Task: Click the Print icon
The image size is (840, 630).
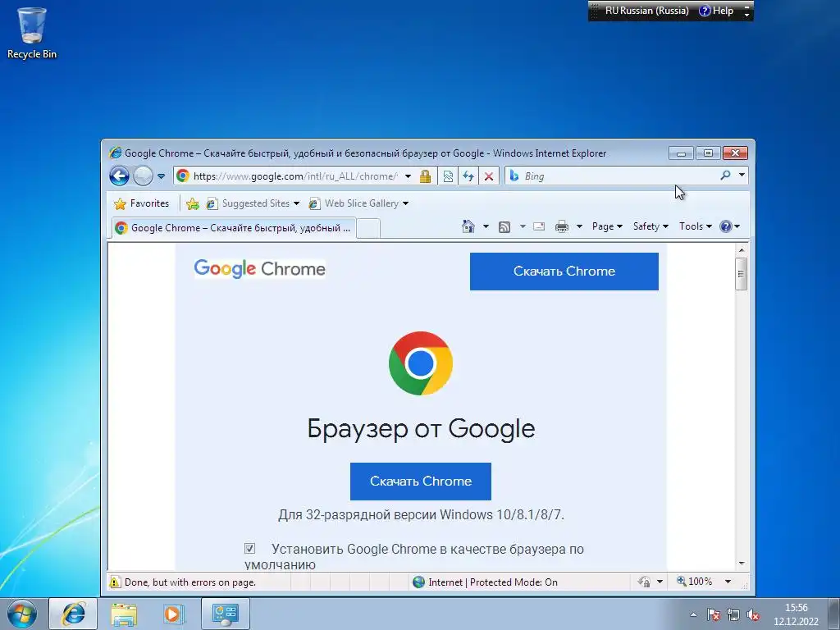Action: pos(561,226)
